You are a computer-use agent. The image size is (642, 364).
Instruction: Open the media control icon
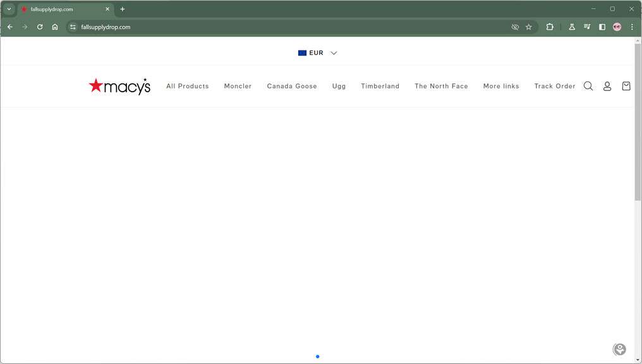(x=587, y=27)
